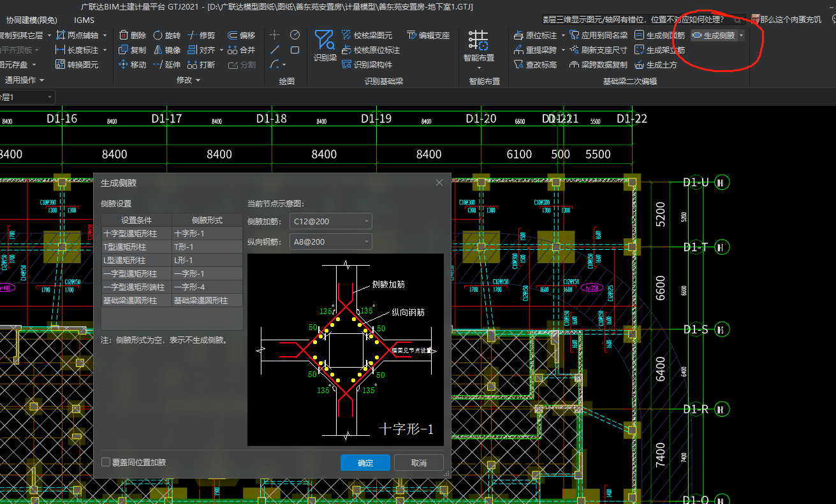Expand the arc draw tool dropdown

tap(284, 65)
